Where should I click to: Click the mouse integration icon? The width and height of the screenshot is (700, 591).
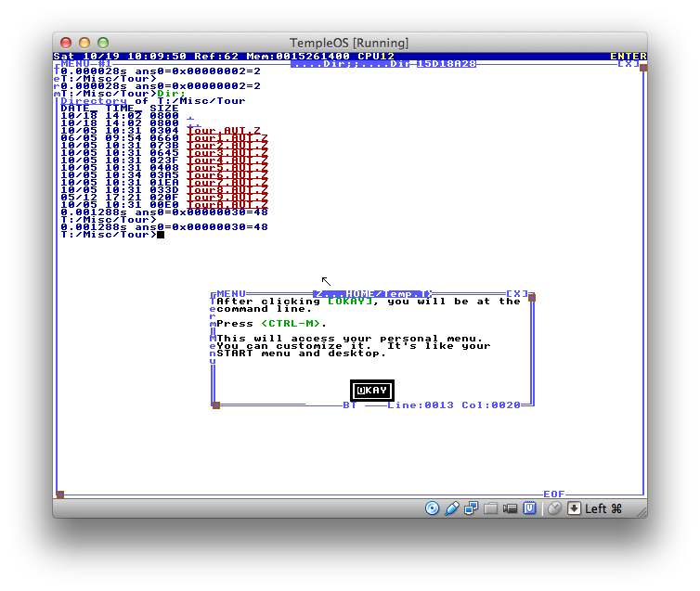click(554, 508)
